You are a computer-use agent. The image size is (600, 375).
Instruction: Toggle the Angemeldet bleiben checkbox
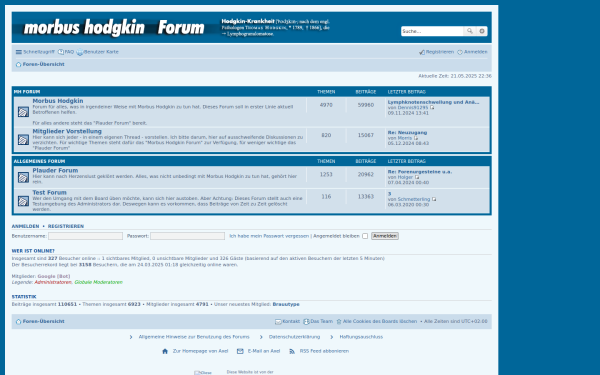pyautogui.click(x=365, y=236)
